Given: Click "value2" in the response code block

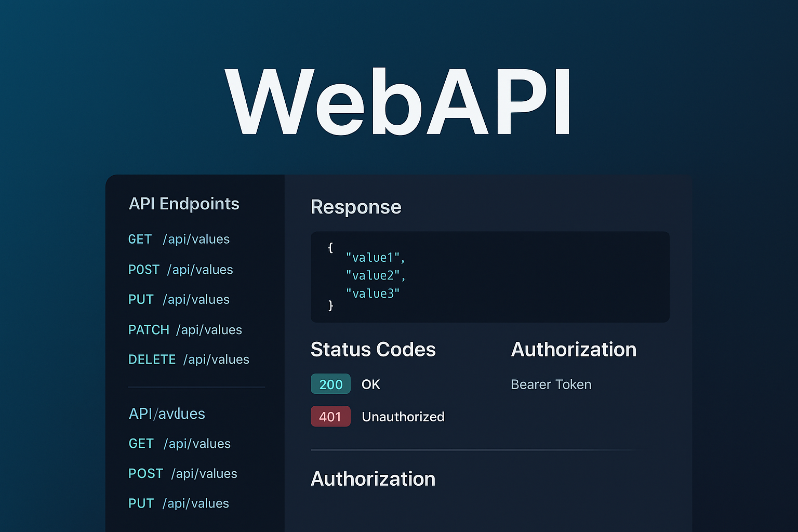Looking at the screenshot, I should tap(375, 275).
